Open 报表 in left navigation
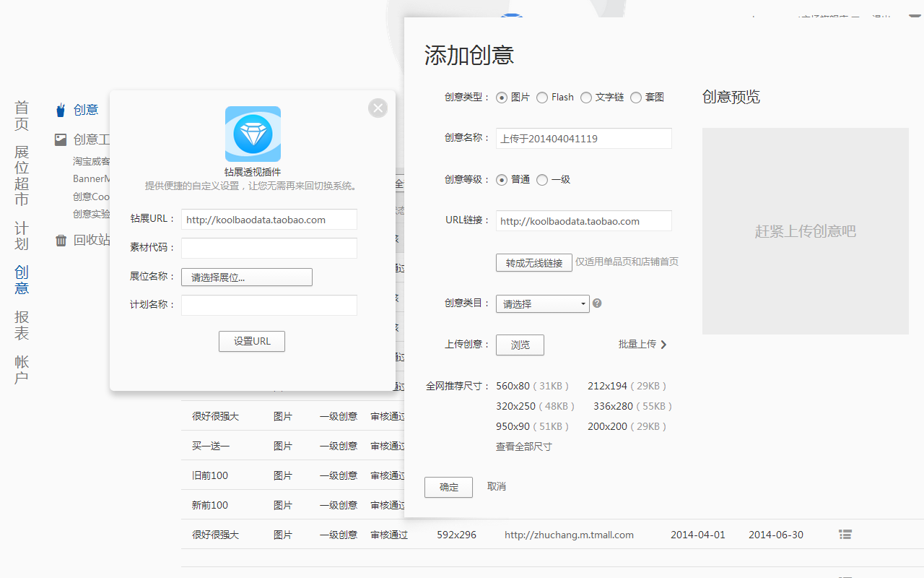The height and width of the screenshot is (578, 924). click(x=22, y=325)
